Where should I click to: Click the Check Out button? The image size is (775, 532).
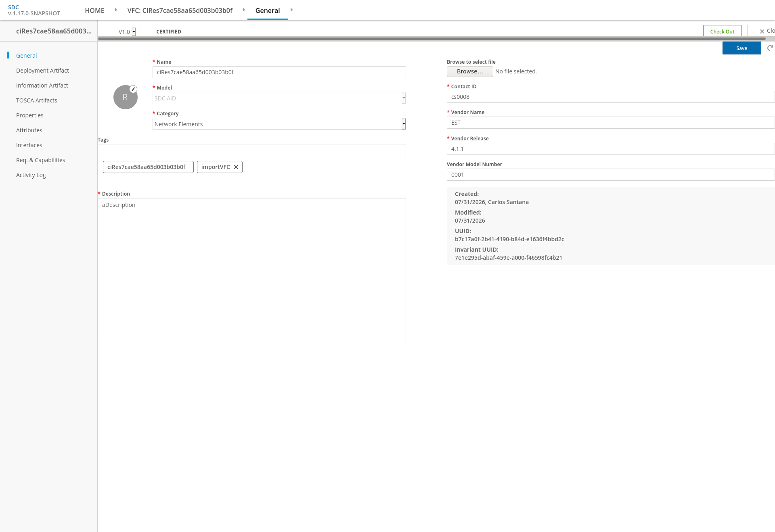pos(722,31)
